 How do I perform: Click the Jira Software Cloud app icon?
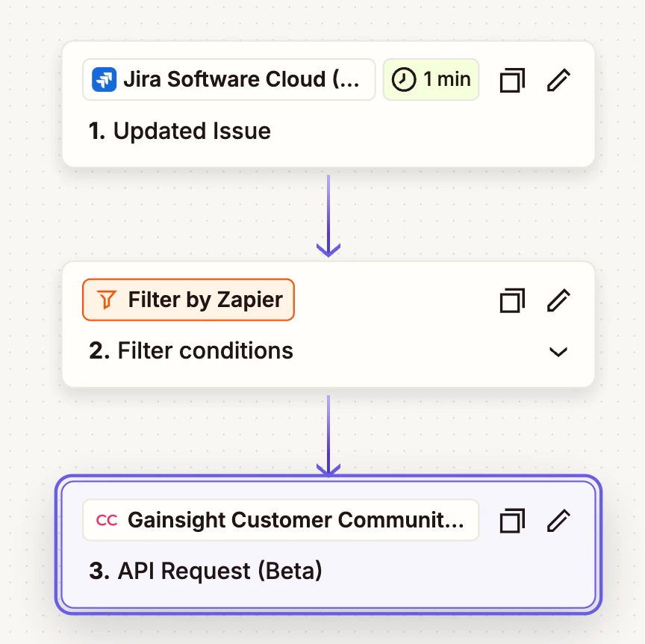click(x=104, y=79)
